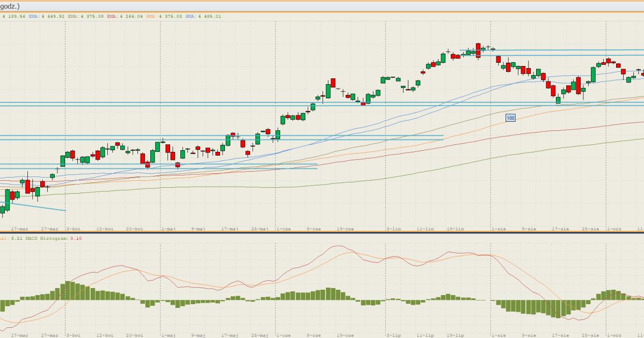Click the olive EMA 4 375.08 legend entry
644x338 pixels.
86,16
